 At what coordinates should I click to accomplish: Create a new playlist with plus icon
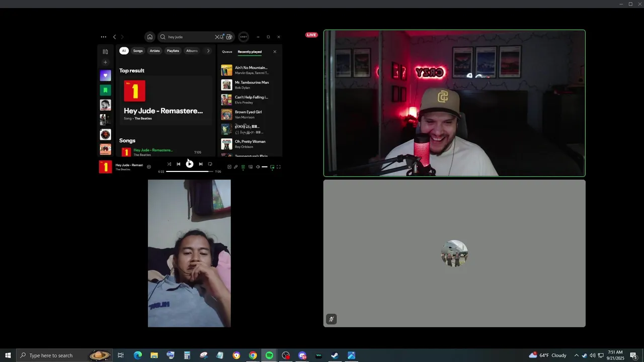pos(105,62)
